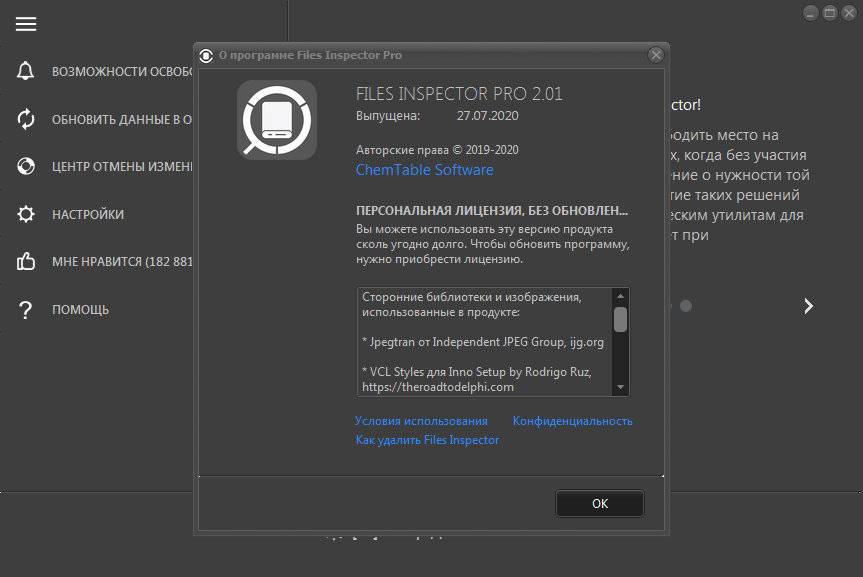This screenshot has width=863, height=577.
Task: Click scroll up arrow in libraries list
Action: [x=620, y=296]
